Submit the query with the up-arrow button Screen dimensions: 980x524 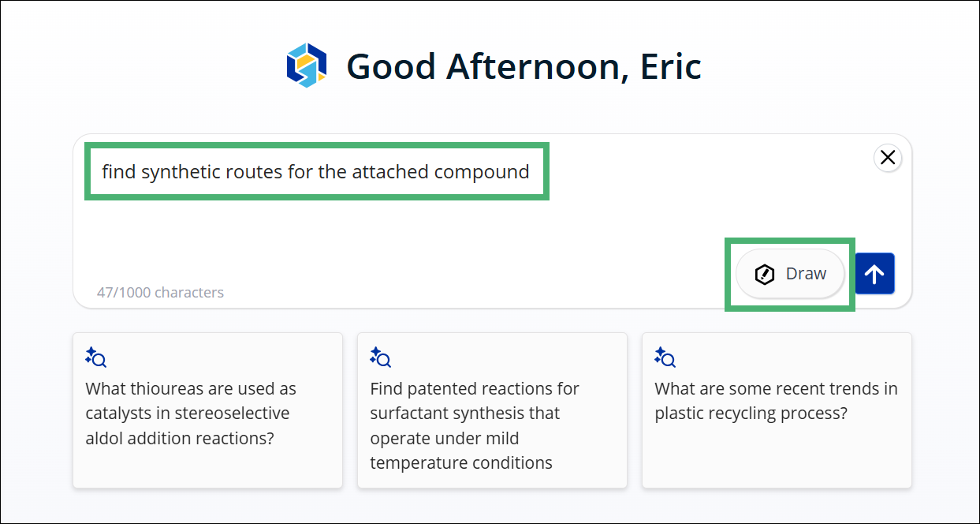(x=874, y=274)
